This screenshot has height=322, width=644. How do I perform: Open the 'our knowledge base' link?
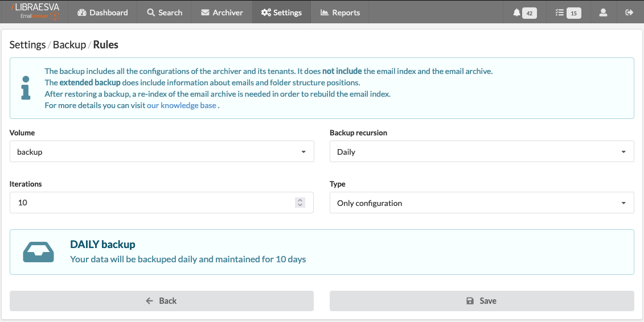182,105
